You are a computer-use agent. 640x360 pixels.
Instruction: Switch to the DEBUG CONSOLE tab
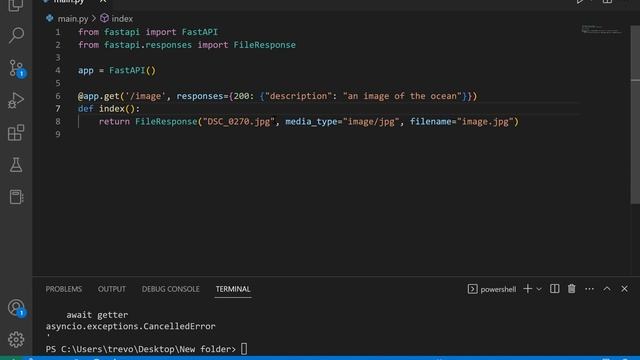pos(171,289)
